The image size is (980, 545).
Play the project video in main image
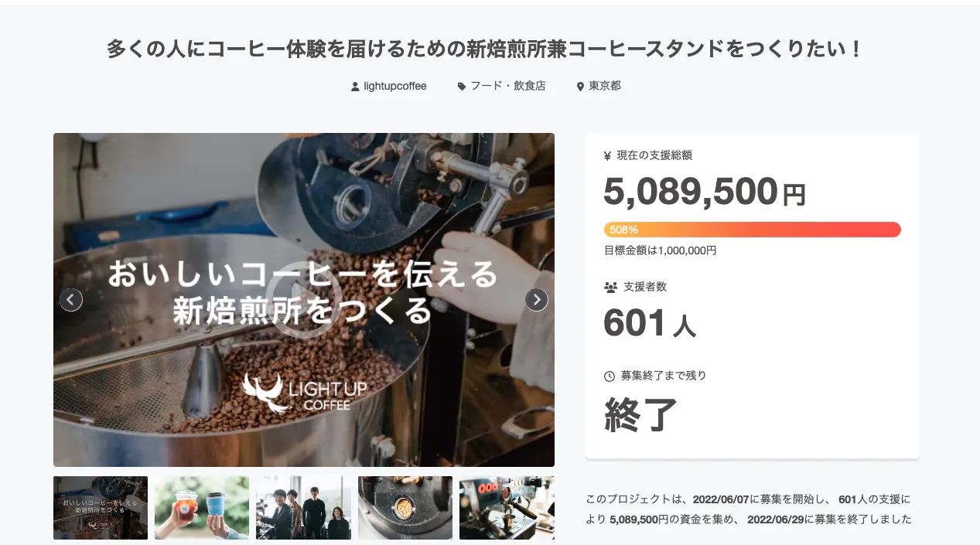304,300
